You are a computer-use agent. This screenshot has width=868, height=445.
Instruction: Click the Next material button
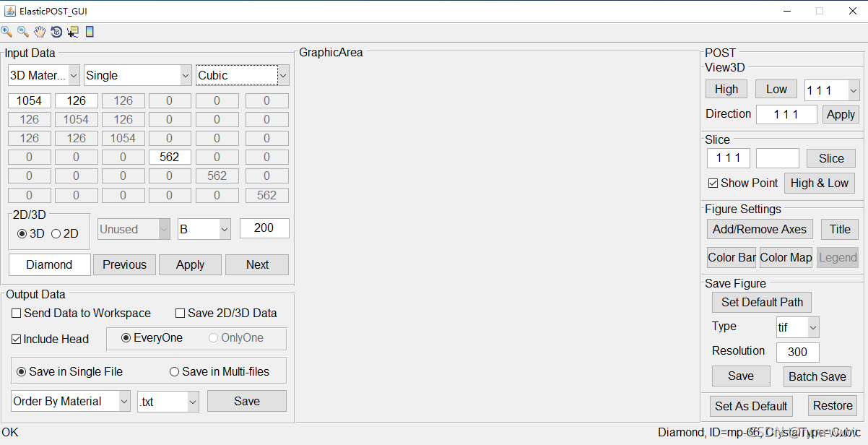tap(257, 265)
